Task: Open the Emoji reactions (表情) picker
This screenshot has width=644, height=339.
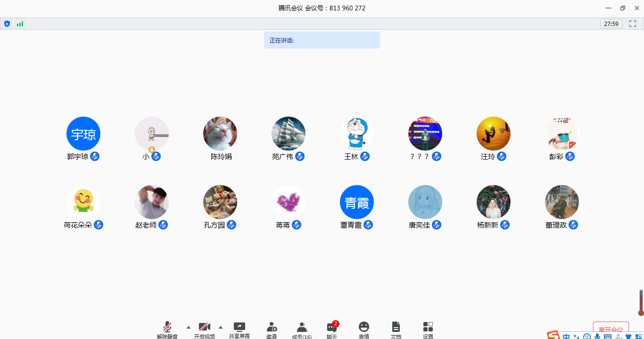Action: click(363, 329)
